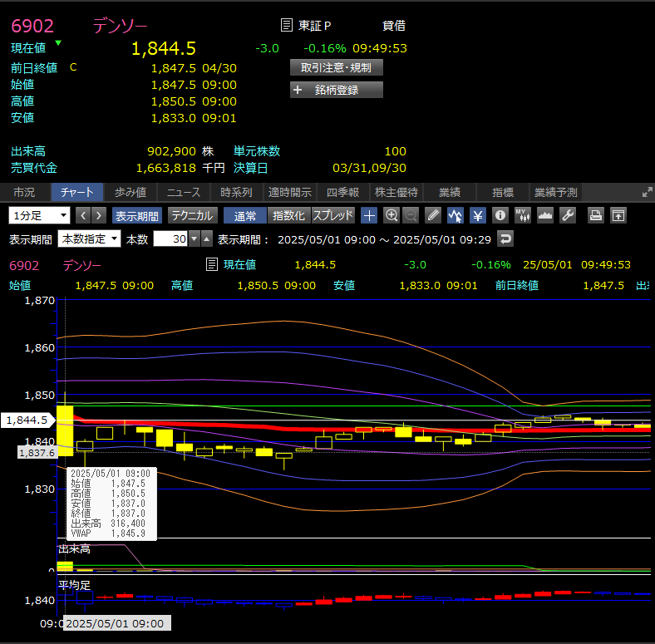Click the 1,844.5 current price marker
Image resolution: width=655 pixels, height=644 pixels.
(x=27, y=420)
